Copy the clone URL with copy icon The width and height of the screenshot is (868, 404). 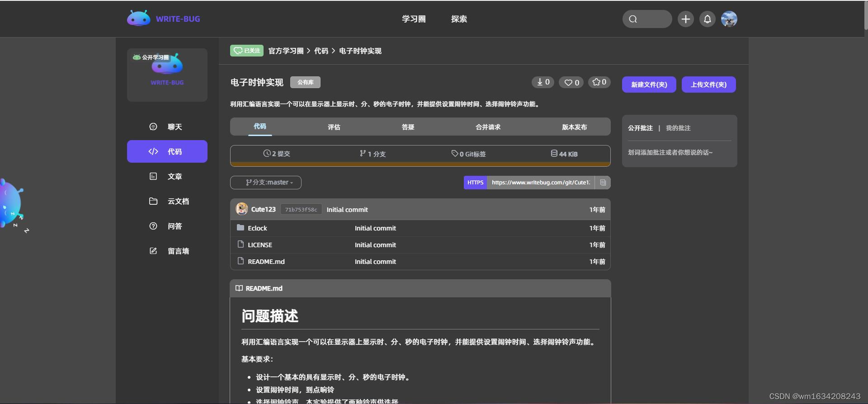(603, 183)
